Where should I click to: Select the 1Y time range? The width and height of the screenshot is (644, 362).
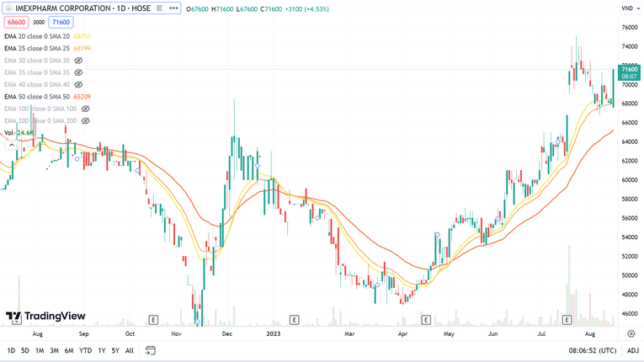click(102, 350)
